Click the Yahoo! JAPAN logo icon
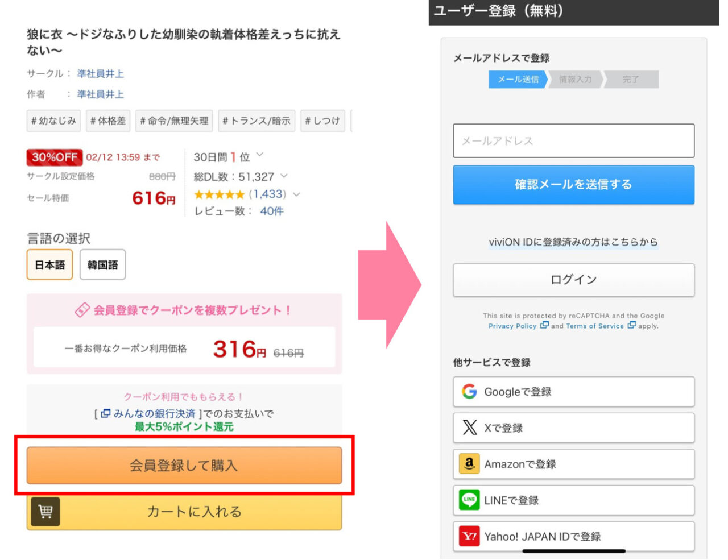728x560 pixels. pos(469,536)
